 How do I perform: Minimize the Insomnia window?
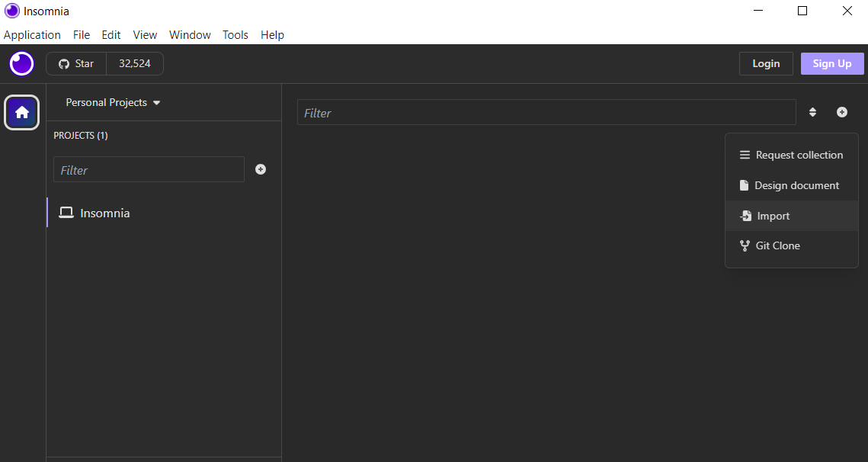758,11
